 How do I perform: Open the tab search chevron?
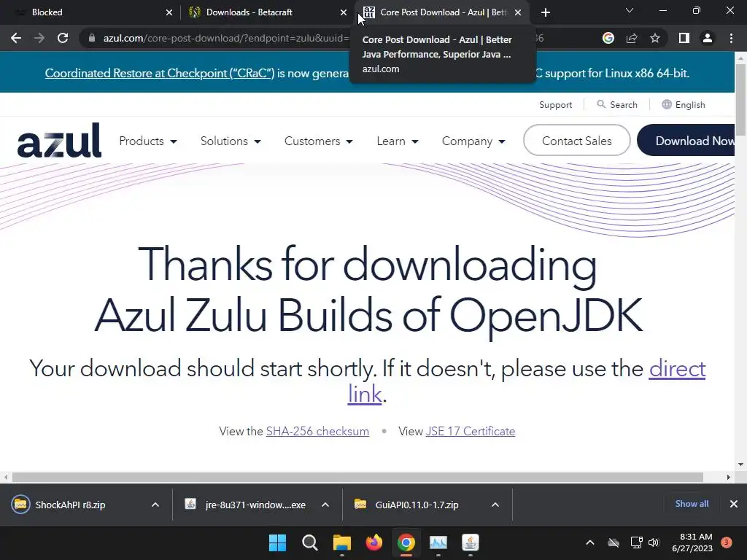tap(630, 10)
